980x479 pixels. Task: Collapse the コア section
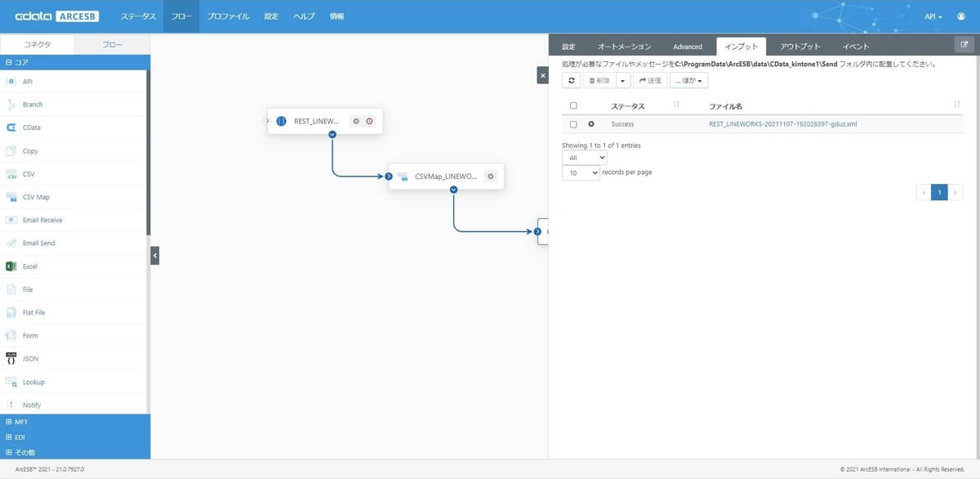coord(75,61)
